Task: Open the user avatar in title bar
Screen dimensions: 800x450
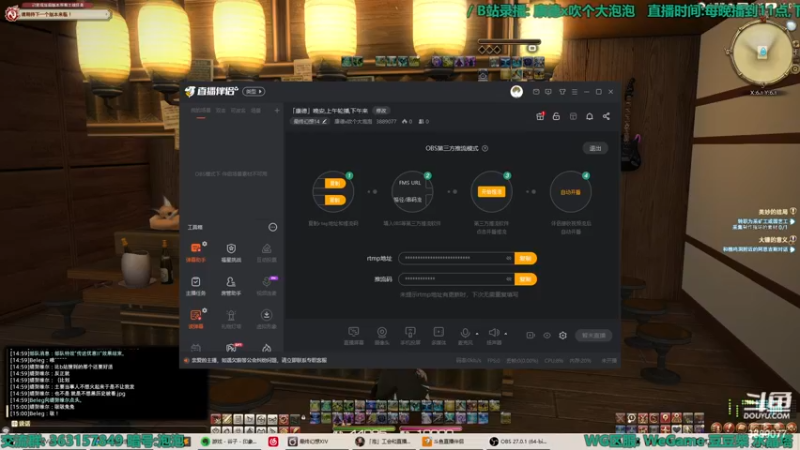Action: (516, 91)
